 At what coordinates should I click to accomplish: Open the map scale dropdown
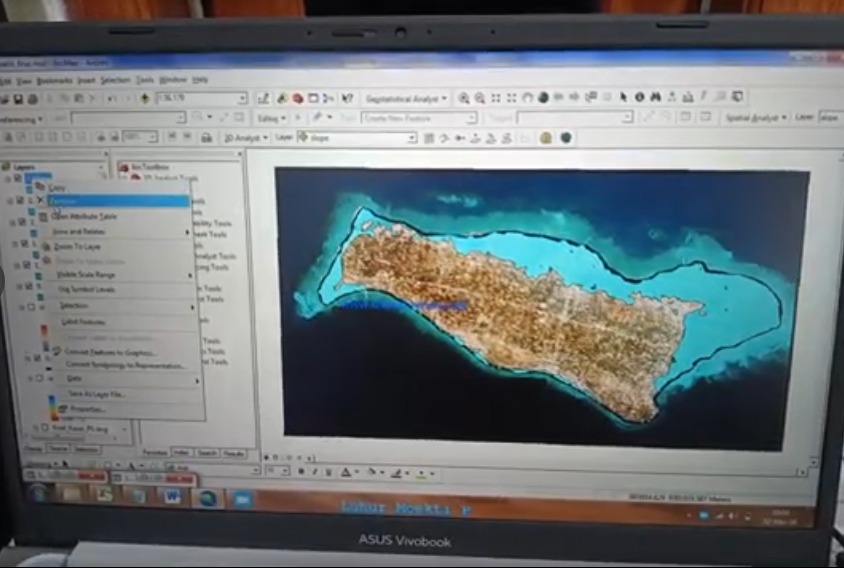click(x=242, y=99)
